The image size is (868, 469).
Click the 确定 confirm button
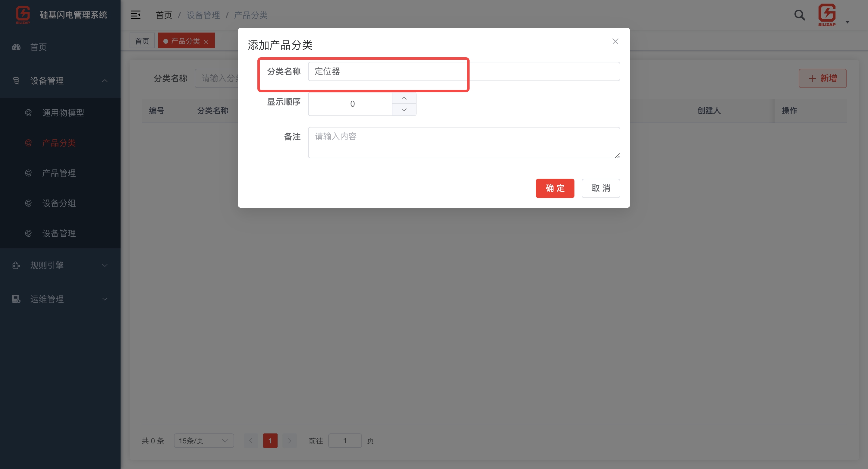[x=555, y=188]
